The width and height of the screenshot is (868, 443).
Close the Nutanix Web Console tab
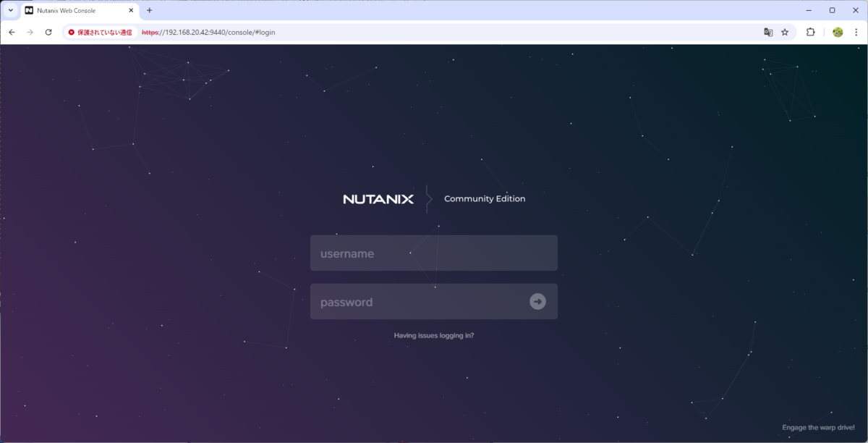coord(131,10)
